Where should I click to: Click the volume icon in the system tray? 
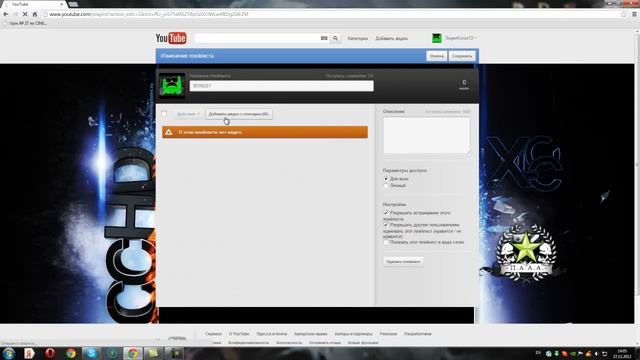coord(597,353)
